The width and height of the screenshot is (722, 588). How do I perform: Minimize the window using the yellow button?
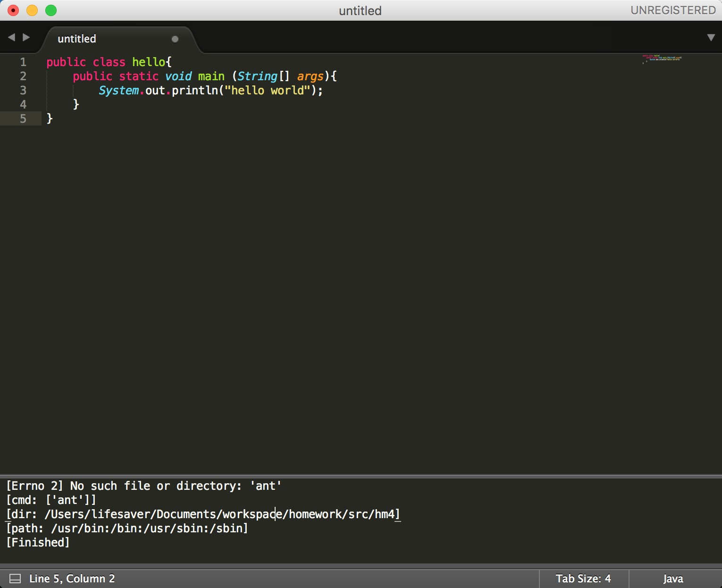click(32, 10)
